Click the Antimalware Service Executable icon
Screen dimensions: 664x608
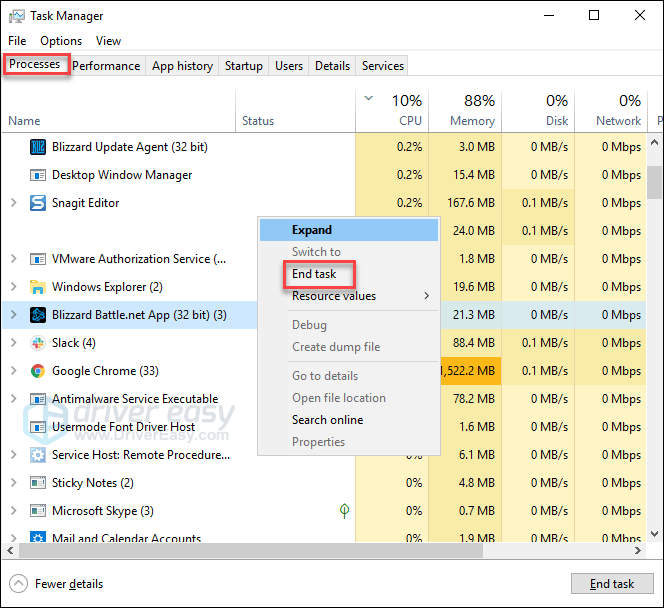(38, 399)
